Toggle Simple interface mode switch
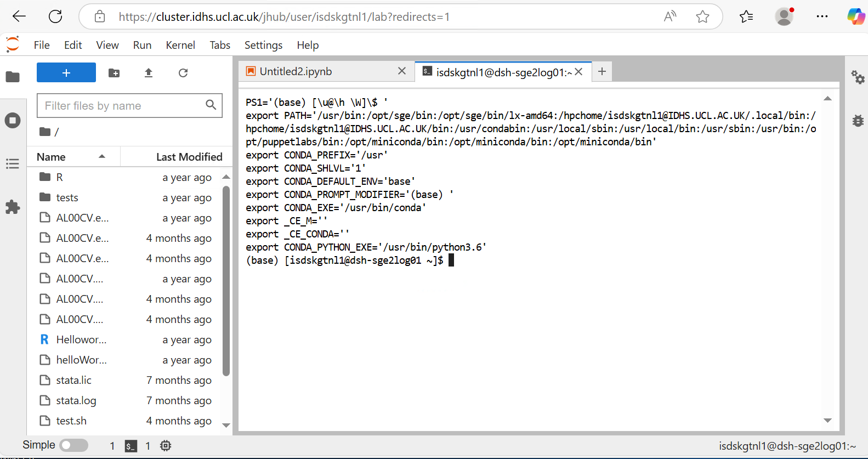This screenshot has width=868, height=459. (x=73, y=445)
